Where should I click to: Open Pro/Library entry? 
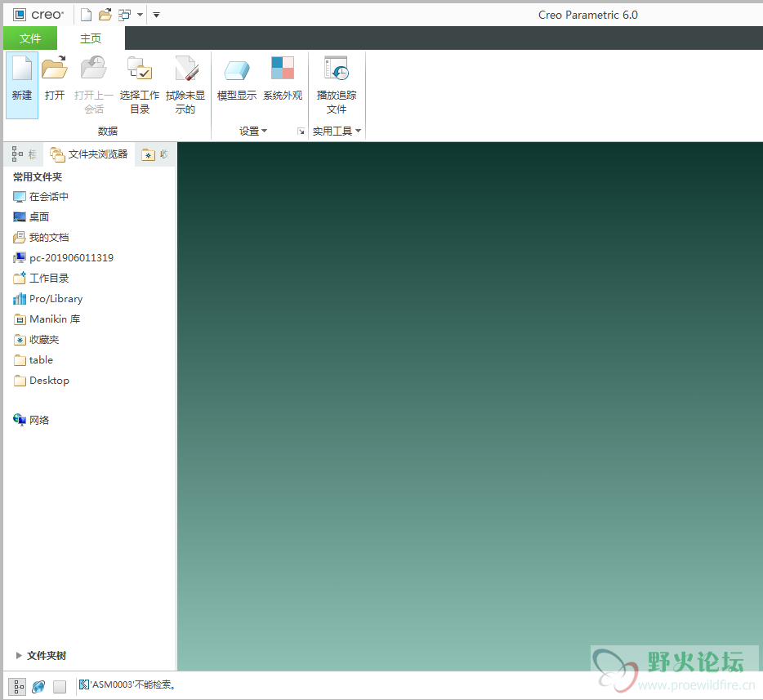[47, 299]
